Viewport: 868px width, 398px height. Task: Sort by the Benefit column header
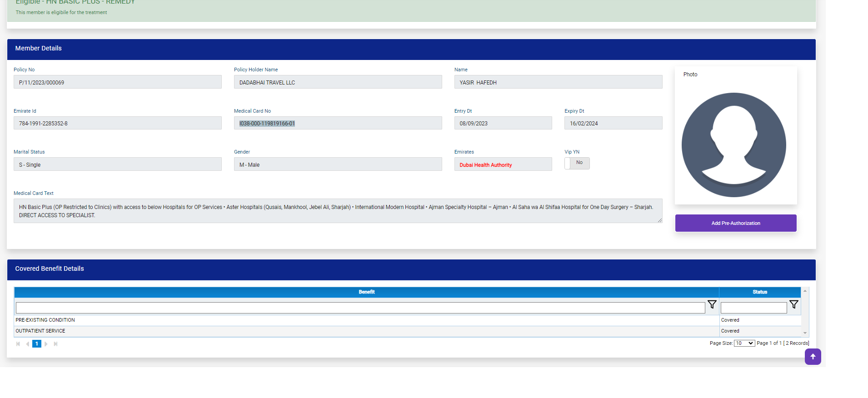(366, 292)
